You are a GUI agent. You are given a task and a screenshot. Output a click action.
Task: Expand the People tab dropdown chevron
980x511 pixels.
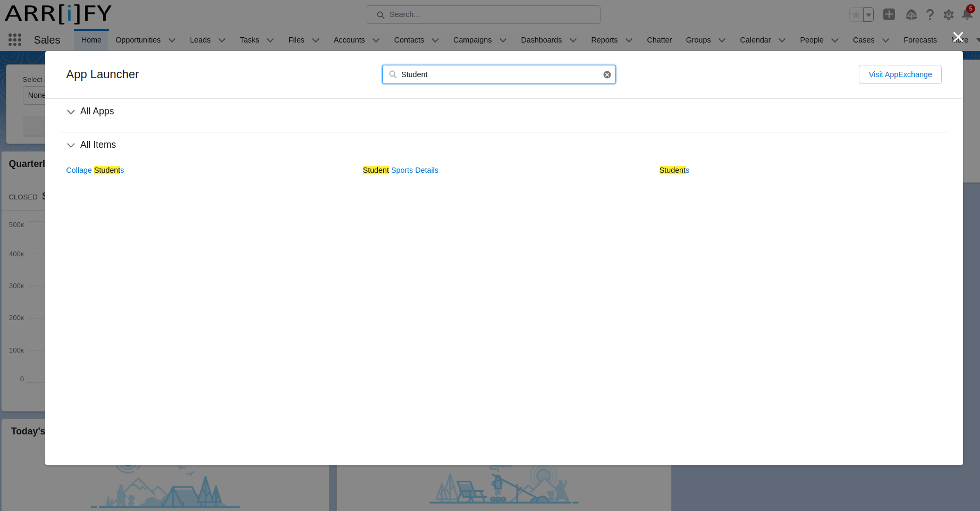tap(834, 40)
